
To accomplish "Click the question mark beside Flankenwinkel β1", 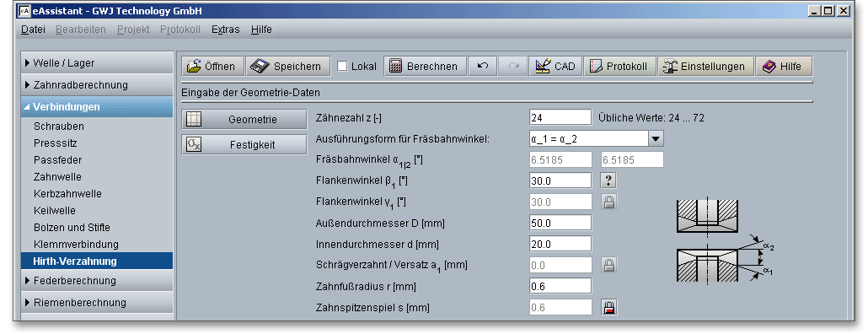I will pyautogui.click(x=609, y=180).
